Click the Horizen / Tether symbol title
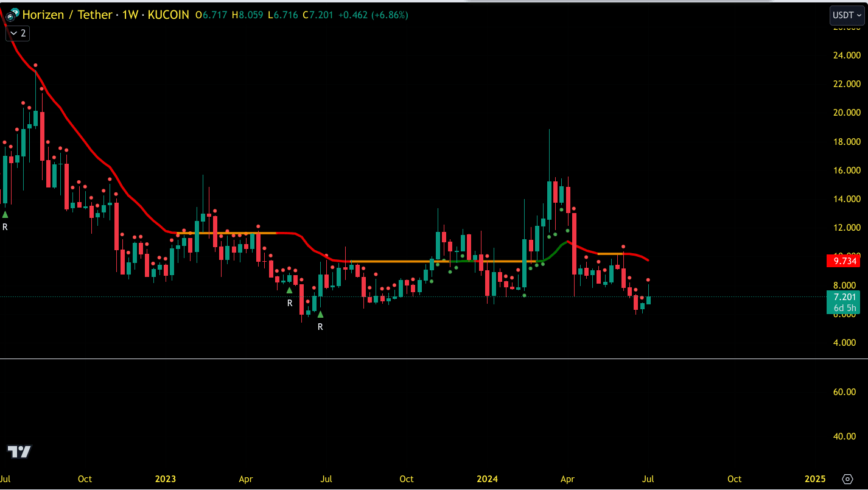 click(68, 15)
